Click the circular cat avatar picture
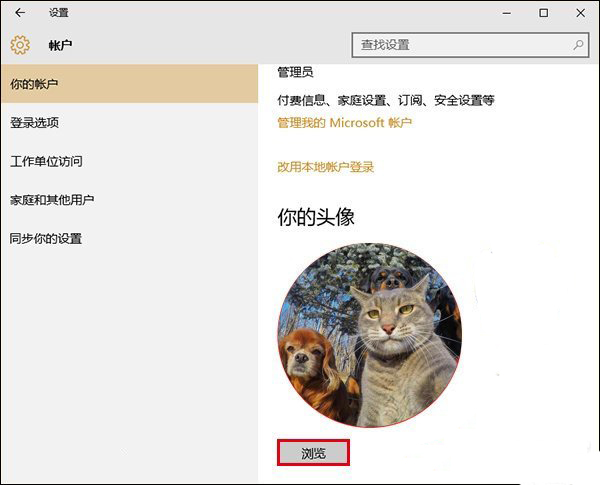 point(368,334)
